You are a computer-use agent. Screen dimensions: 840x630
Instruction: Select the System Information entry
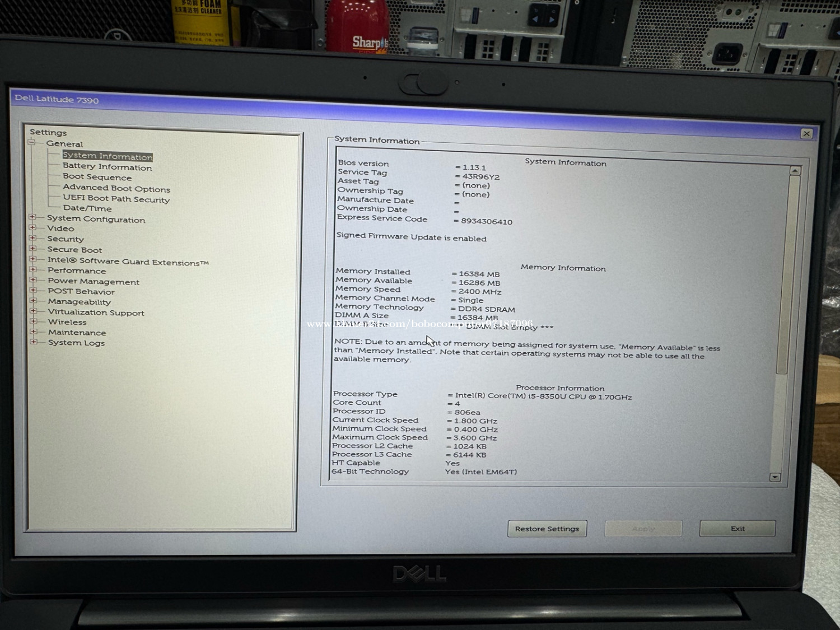click(x=107, y=156)
